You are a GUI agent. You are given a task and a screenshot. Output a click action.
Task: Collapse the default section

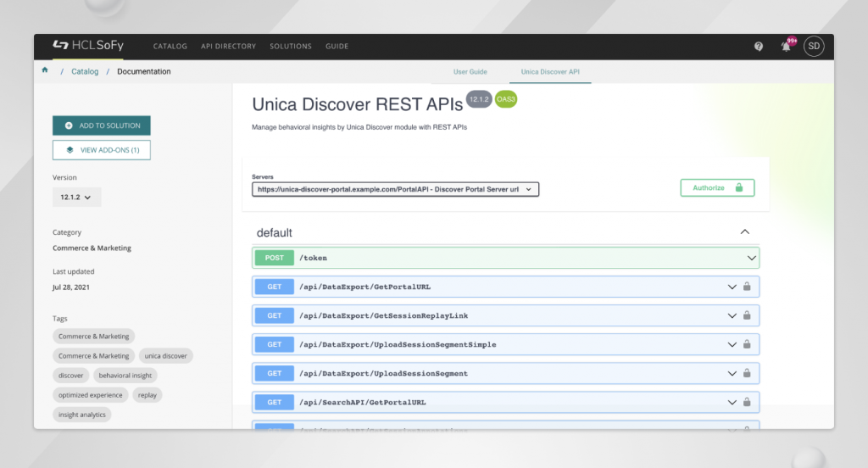[x=744, y=232]
